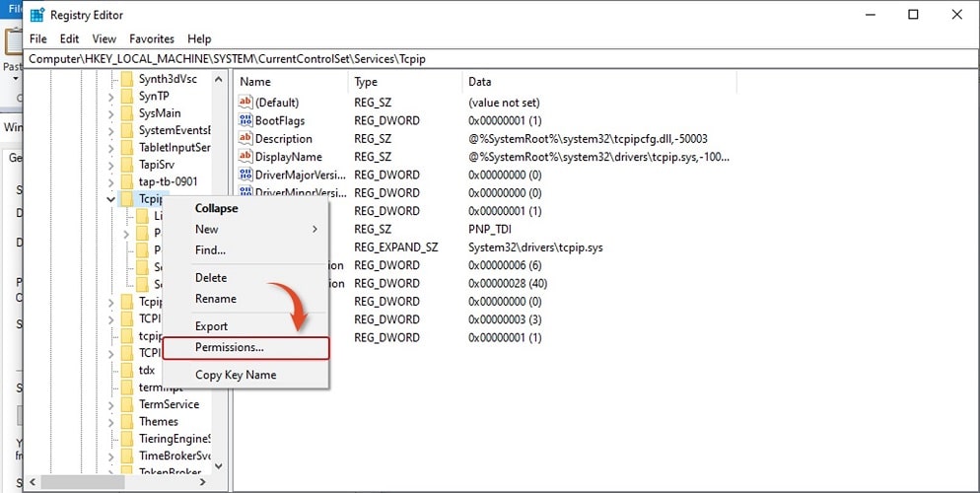Screen dimensions: 980x493
Task: Click the TieringEngine folder icon
Action: pyautogui.click(x=127, y=438)
